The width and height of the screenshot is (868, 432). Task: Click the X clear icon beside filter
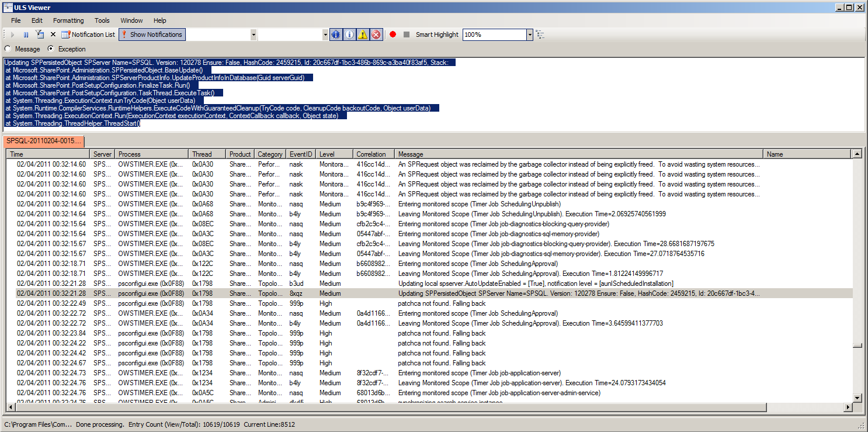[x=53, y=34]
